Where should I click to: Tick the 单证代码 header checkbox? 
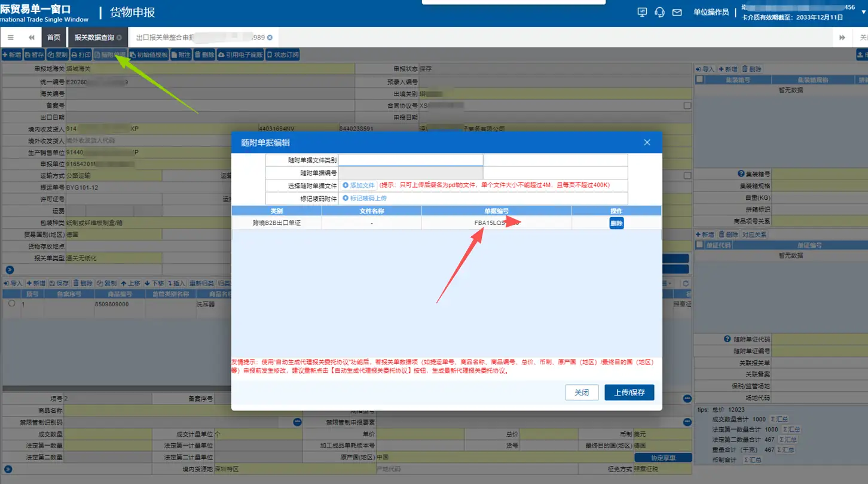[x=699, y=245]
